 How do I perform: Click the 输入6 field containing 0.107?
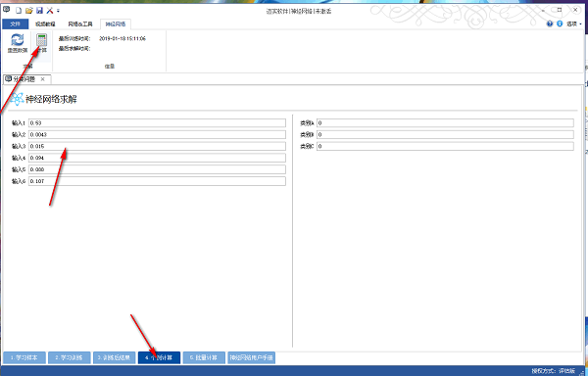[x=157, y=181]
